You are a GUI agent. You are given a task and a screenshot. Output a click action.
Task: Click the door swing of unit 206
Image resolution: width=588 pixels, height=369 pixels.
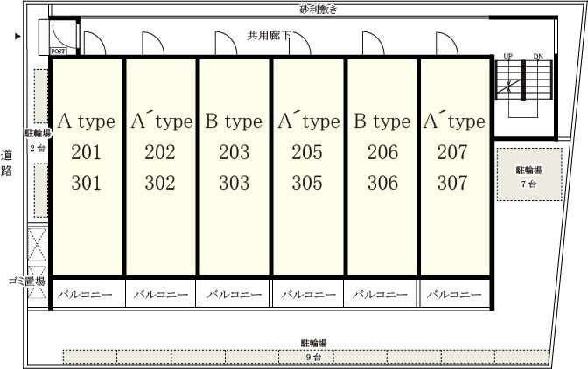click(374, 43)
